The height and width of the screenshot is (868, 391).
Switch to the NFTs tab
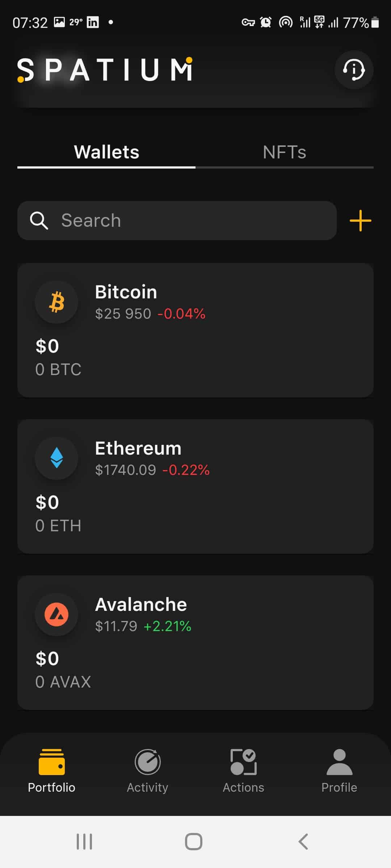[x=284, y=152]
